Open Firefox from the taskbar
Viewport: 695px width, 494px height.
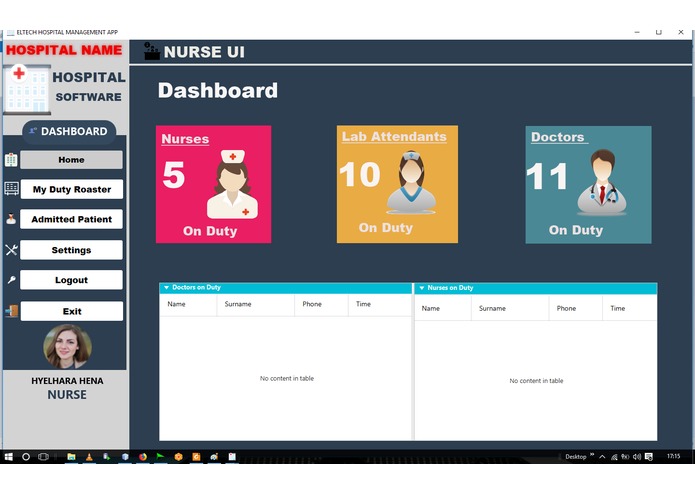coord(143,456)
